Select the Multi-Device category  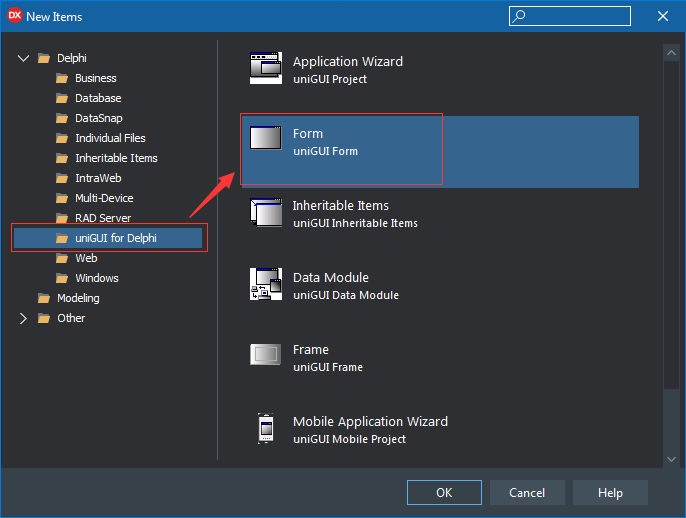[104, 198]
